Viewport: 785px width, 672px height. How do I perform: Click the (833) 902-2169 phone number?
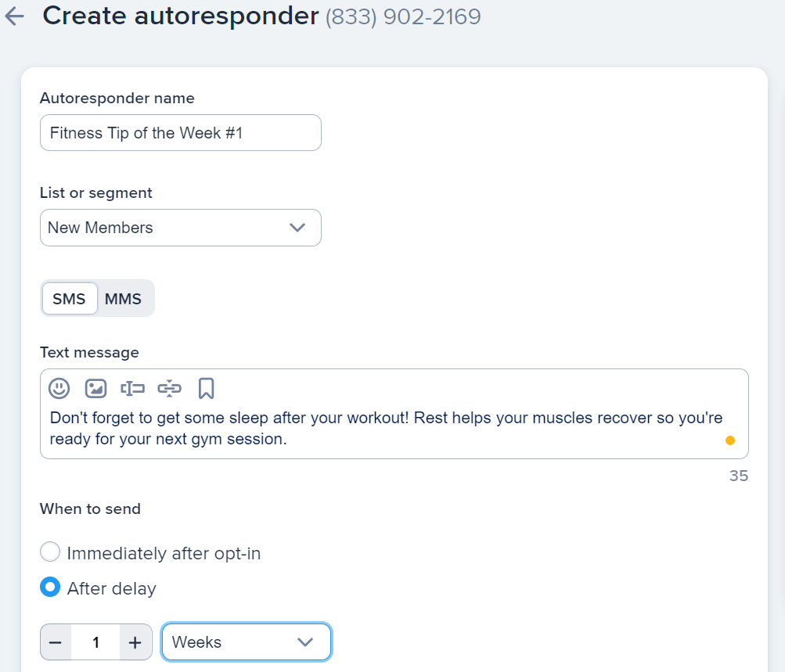click(403, 16)
